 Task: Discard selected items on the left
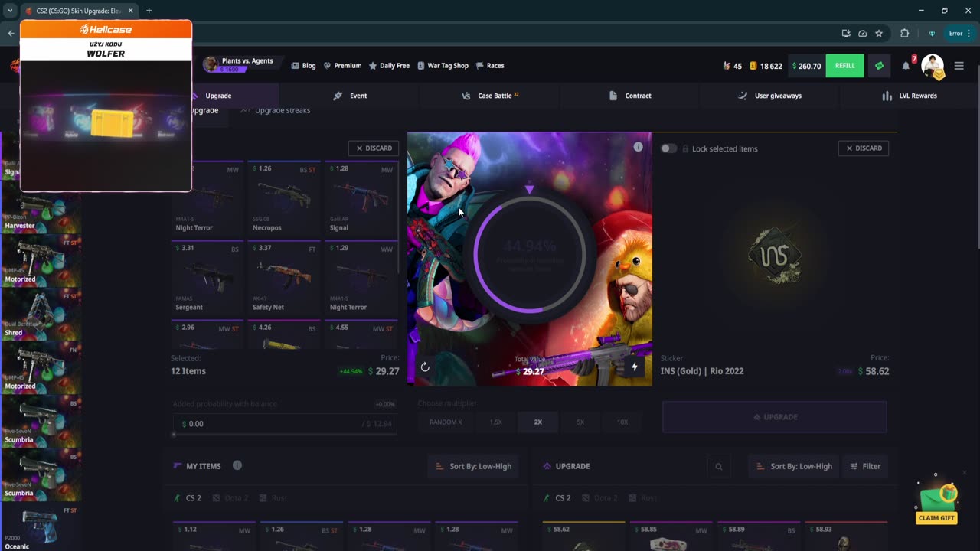click(x=374, y=148)
